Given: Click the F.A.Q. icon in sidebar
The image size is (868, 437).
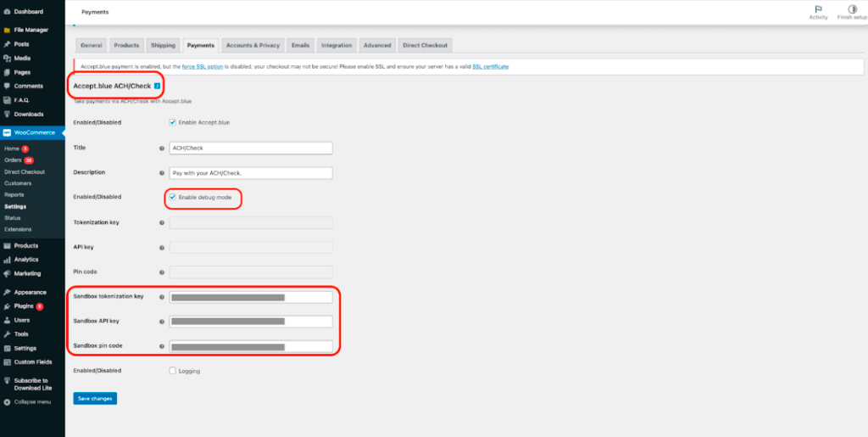Looking at the screenshot, I should click(7, 100).
